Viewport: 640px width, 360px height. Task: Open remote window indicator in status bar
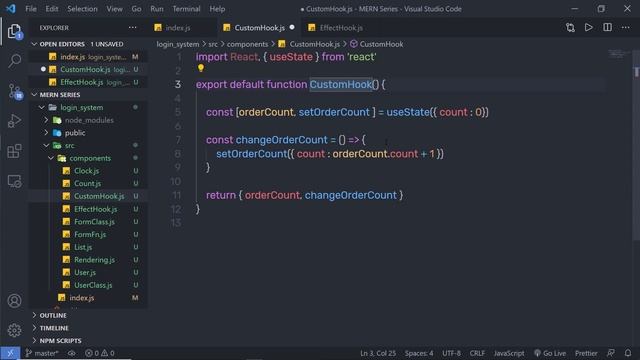[x=10, y=353]
